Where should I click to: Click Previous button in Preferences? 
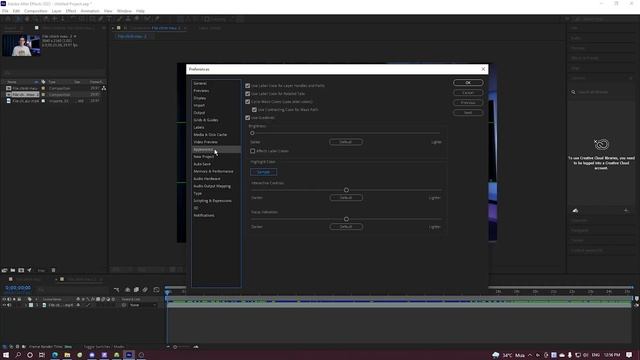click(468, 103)
